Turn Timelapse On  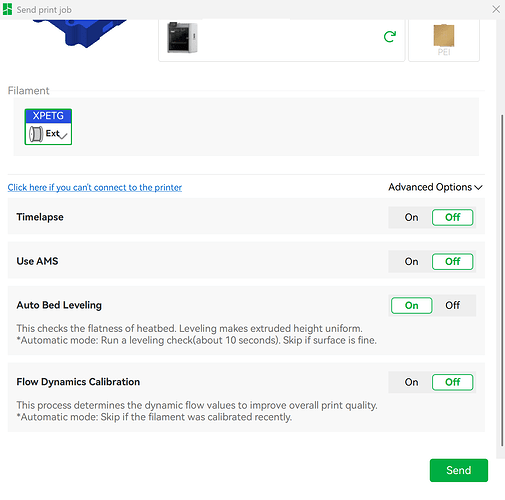tap(411, 217)
